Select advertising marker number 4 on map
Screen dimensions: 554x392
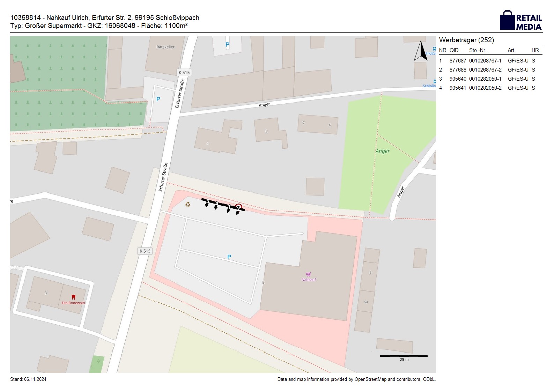coord(216,204)
